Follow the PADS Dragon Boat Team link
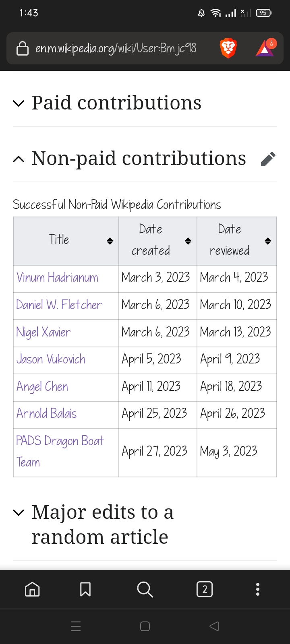Screen dimensions: 290x644 [60, 452]
